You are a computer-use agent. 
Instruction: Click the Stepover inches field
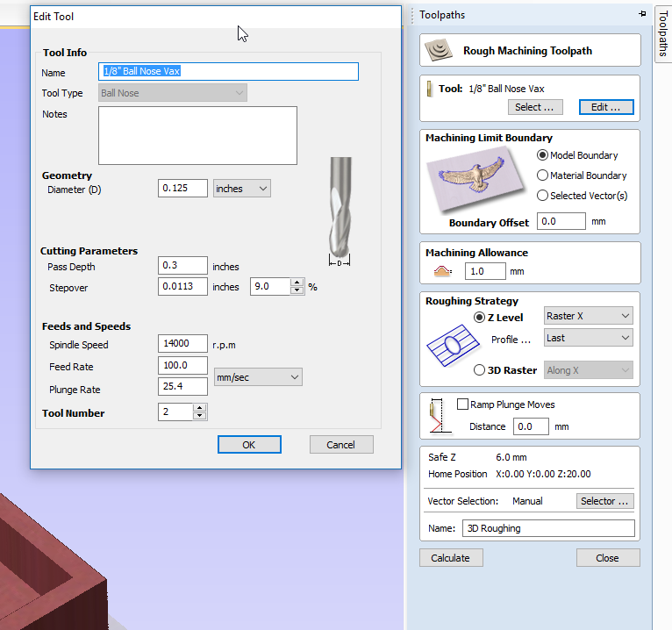coord(182,286)
